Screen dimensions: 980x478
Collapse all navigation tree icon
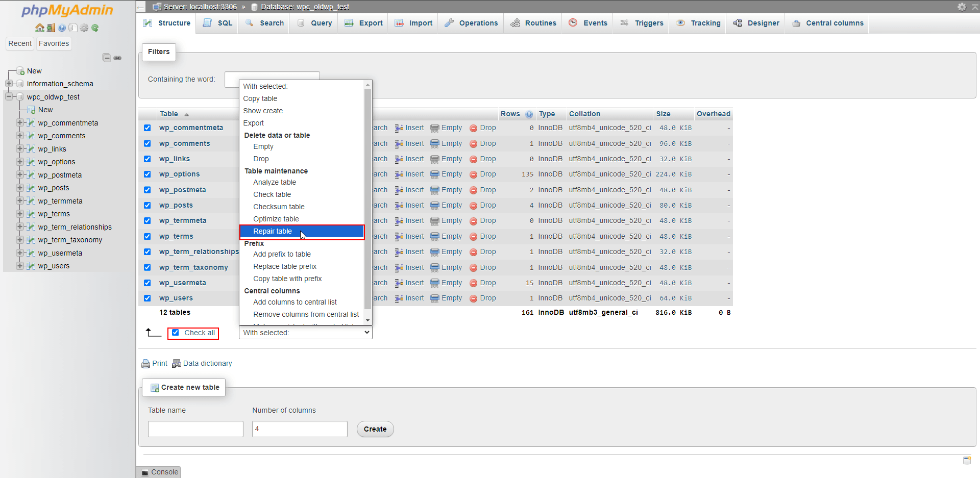pyautogui.click(x=107, y=58)
